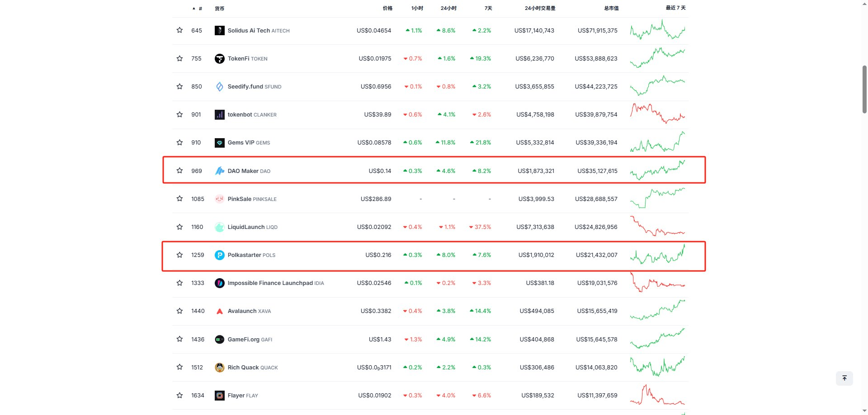Image resolution: width=868 pixels, height=415 pixels.
Task: Star PinkSale row
Action: click(x=179, y=199)
